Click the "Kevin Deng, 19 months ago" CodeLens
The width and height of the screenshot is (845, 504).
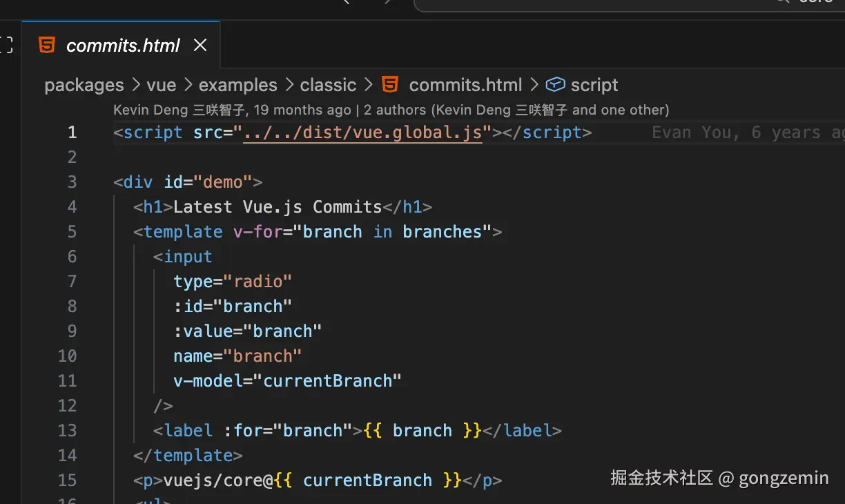pyautogui.click(x=232, y=110)
